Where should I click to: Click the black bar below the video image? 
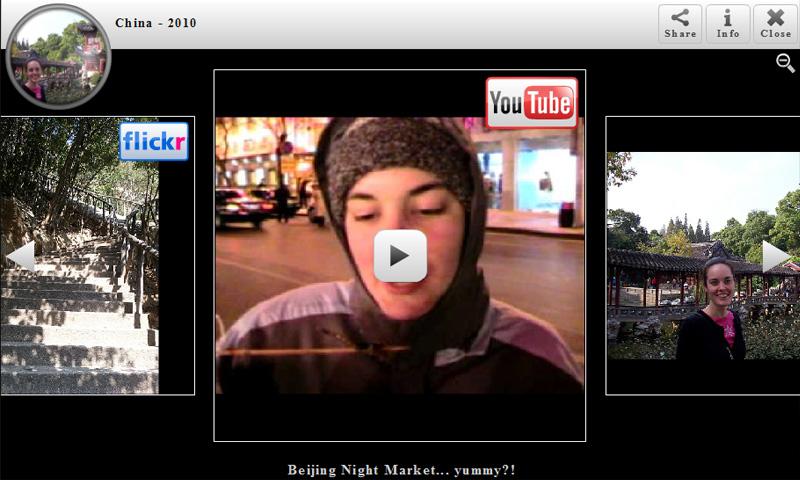tap(400, 416)
